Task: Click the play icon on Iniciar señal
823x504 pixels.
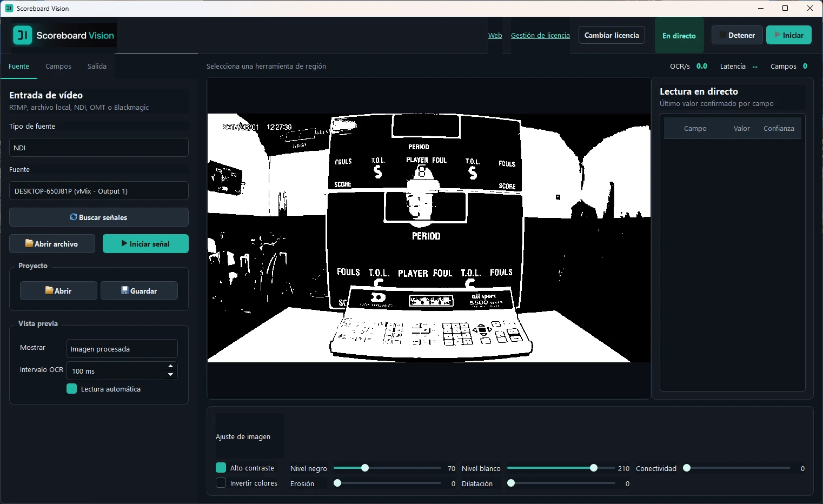Action: [124, 243]
